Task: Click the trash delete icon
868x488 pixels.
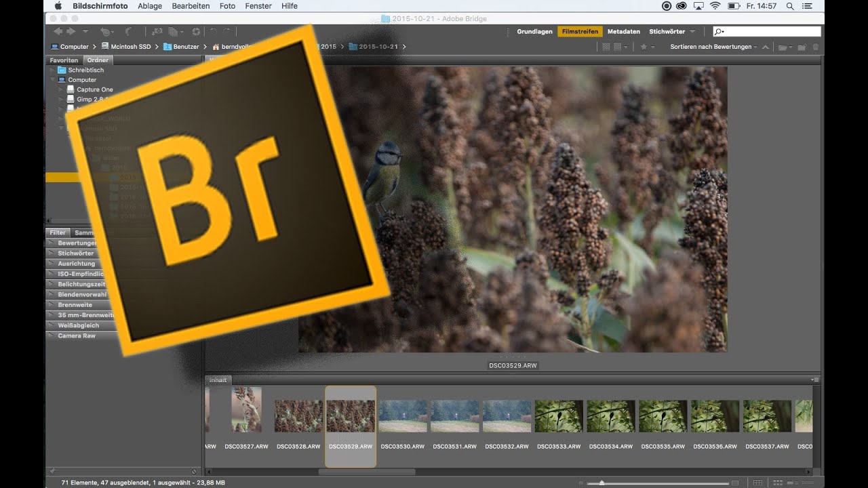Action: tap(815, 47)
